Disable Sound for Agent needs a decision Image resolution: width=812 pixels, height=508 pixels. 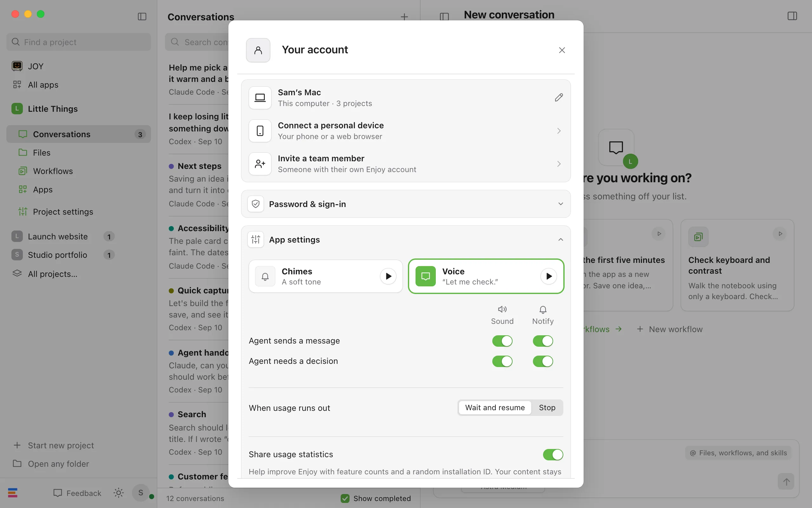502,361
